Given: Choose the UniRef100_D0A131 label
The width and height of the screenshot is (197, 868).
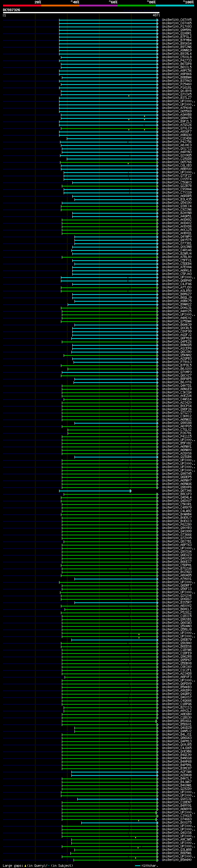Looking at the screenshot, I should point(177,308).
